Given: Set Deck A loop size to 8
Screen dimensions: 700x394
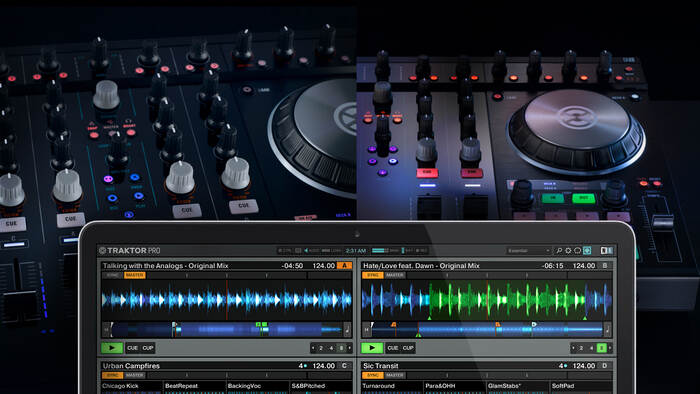Looking at the screenshot, I should point(342,348).
